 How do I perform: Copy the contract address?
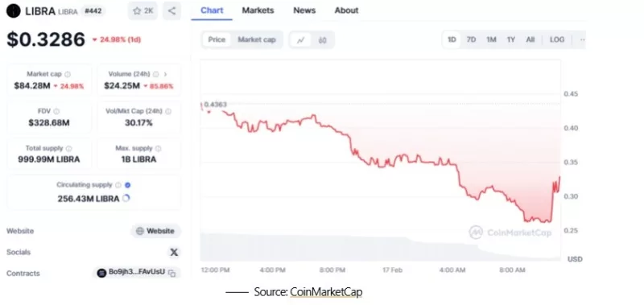[172, 273]
